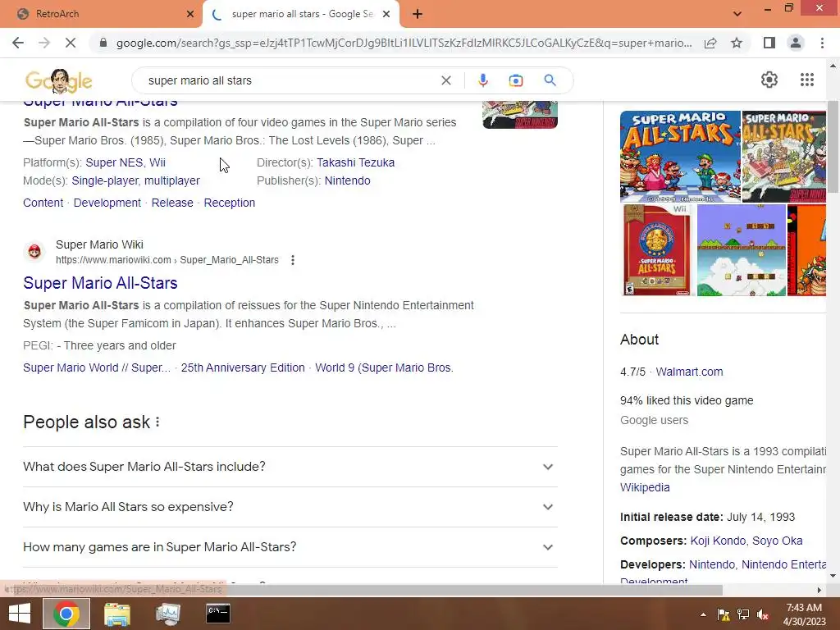This screenshot has width=840, height=630.
Task: Click in the Google search input field
Action: click(290, 80)
